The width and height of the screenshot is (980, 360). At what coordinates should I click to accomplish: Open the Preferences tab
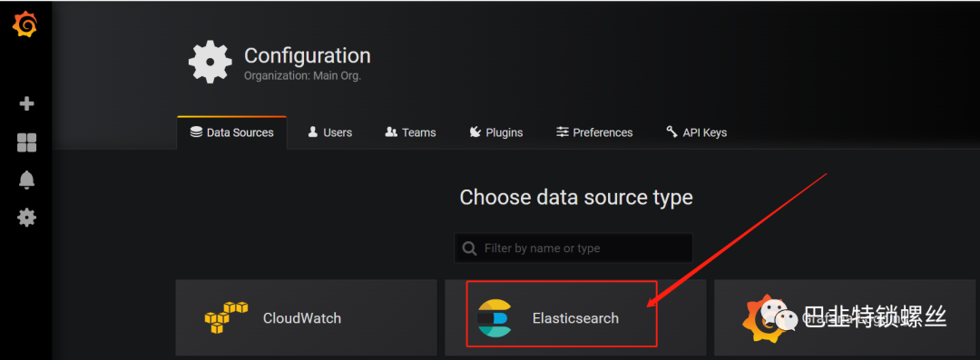click(594, 132)
